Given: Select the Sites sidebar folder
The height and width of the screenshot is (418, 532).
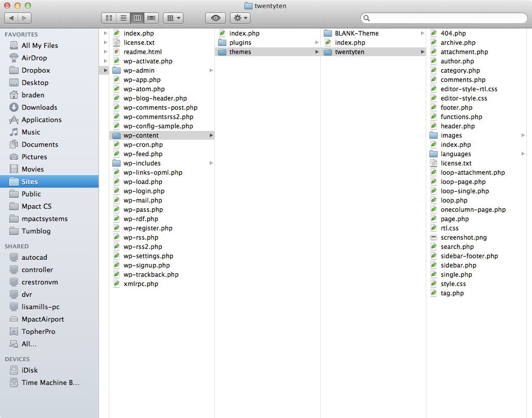Looking at the screenshot, I should (49, 181).
